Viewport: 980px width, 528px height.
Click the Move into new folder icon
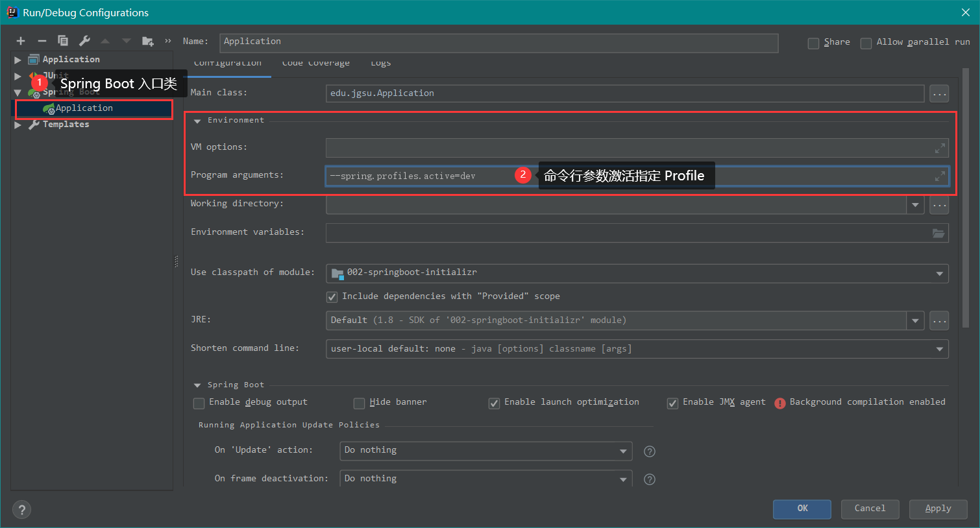click(148, 41)
